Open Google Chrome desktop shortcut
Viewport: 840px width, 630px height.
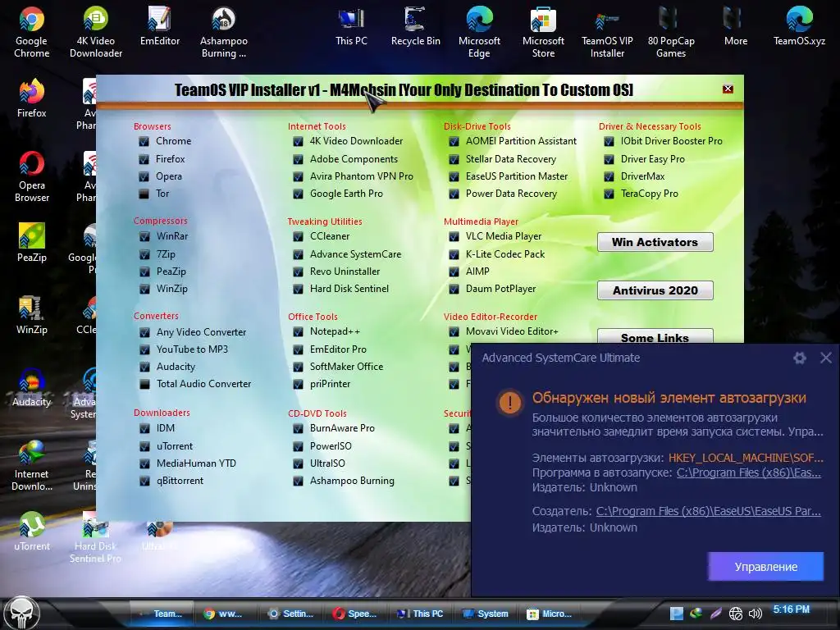coord(32,32)
